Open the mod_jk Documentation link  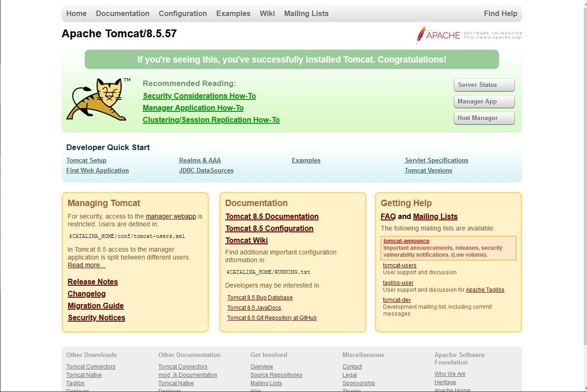[x=188, y=375]
